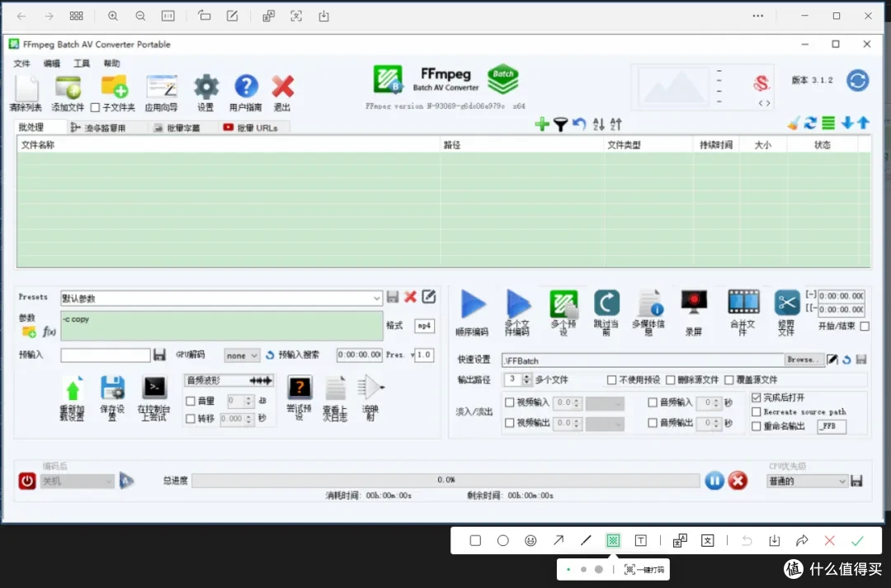This screenshot has width=891, height=588.
Task: Open 编码后 关机 dropdown
Action: pos(78,481)
